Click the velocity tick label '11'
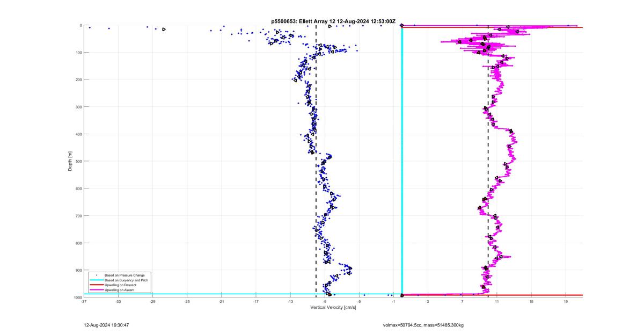Viewport: 644px width, 334px height. click(x=497, y=302)
